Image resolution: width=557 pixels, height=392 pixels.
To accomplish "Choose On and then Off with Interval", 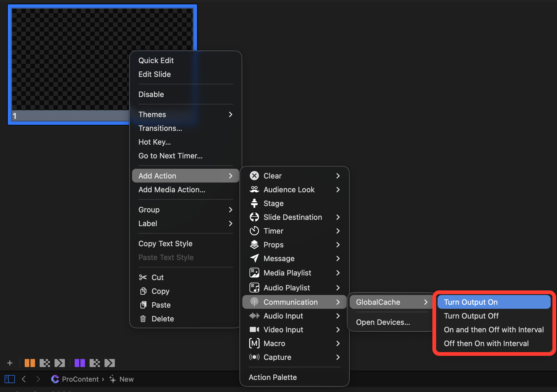I will pyautogui.click(x=494, y=329).
